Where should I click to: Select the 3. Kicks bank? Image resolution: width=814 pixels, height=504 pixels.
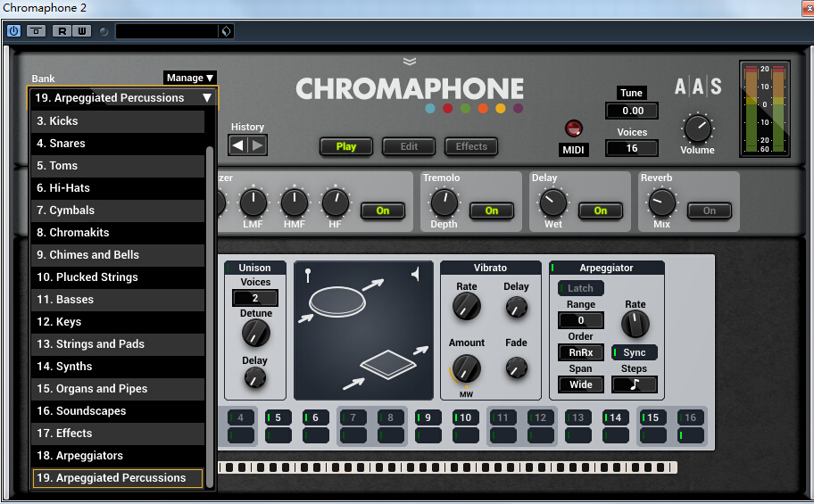[x=117, y=121]
